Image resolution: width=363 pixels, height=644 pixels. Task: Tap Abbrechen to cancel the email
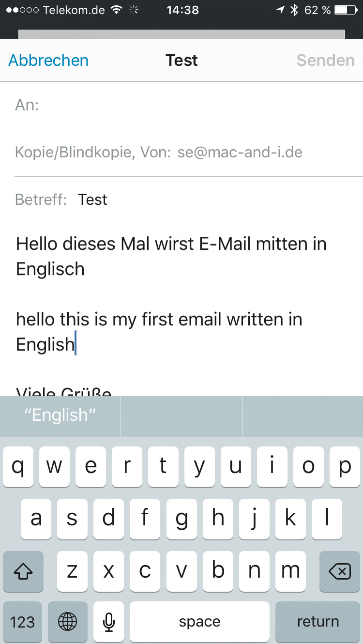(x=48, y=61)
